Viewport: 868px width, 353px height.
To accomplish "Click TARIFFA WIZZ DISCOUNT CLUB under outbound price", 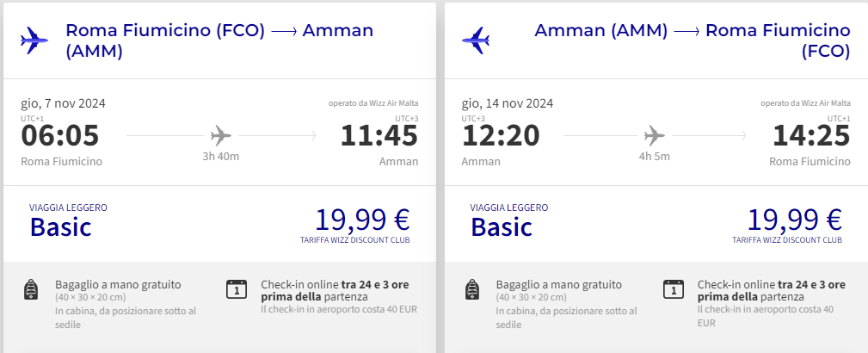I will coord(354,240).
